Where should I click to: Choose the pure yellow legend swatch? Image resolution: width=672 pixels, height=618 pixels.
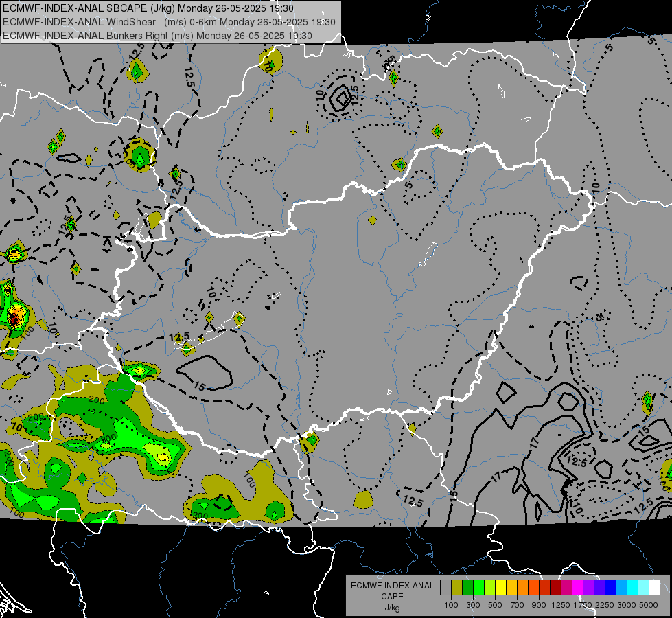(x=500, y=587)
